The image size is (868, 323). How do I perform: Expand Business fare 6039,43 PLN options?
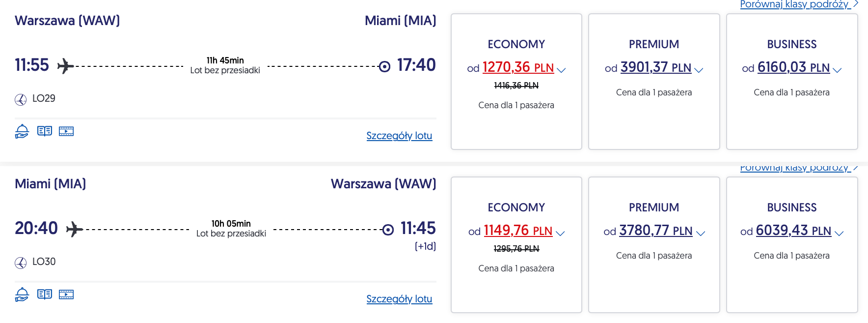(x=839, y=233)
